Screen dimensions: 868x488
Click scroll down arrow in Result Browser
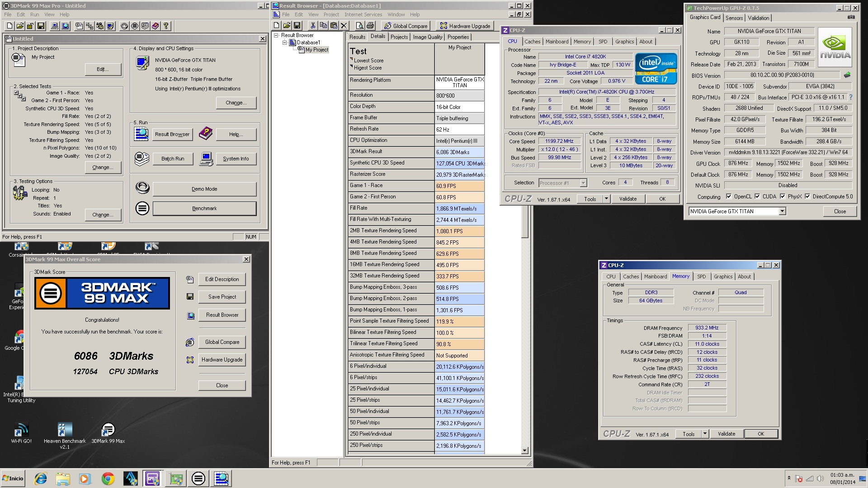point(525,450)
